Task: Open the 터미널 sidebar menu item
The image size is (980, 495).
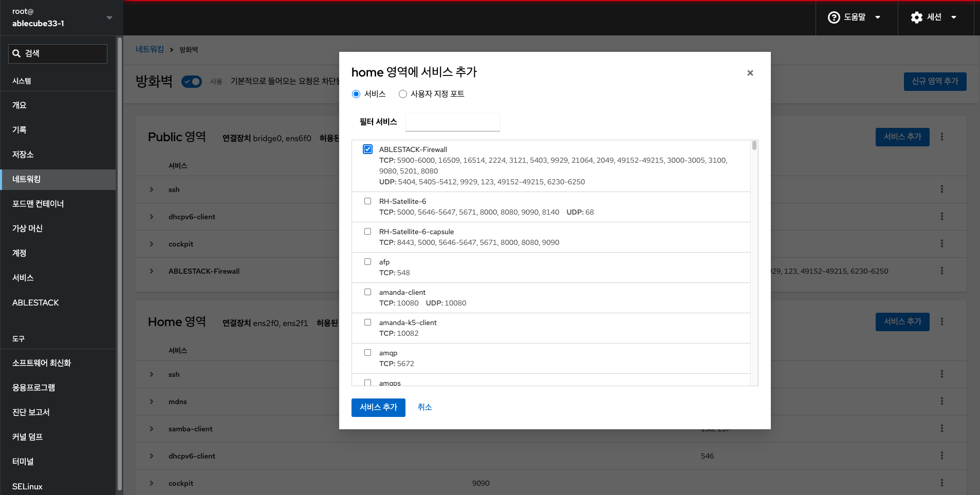Action: (x=23, y=462)
